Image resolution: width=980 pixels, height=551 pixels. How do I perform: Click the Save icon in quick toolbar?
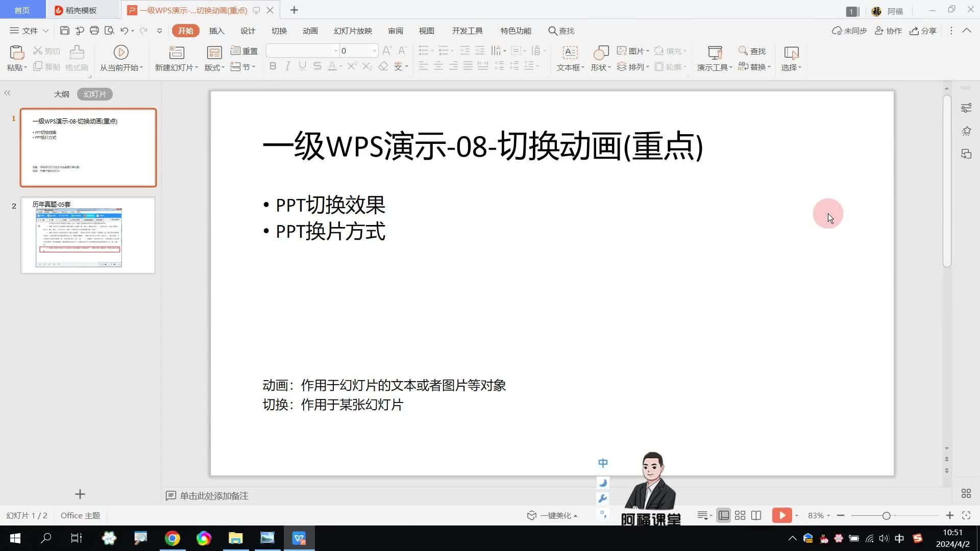coord(64,31)
